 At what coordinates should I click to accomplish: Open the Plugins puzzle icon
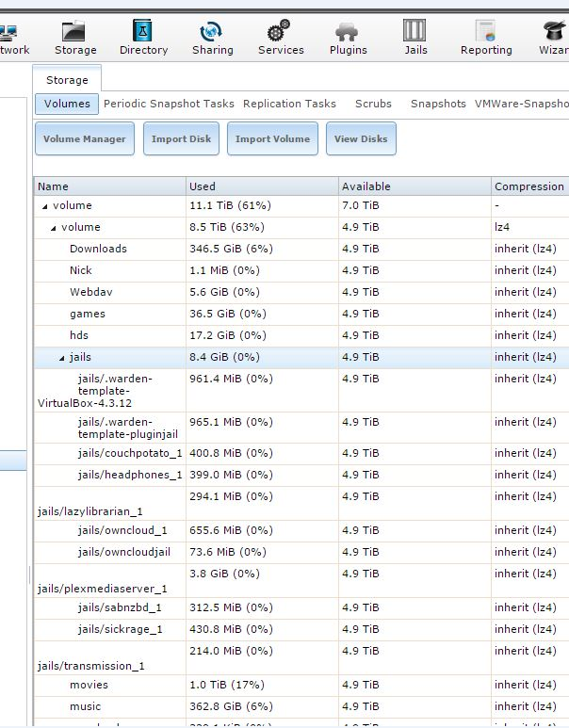(348, 38)
